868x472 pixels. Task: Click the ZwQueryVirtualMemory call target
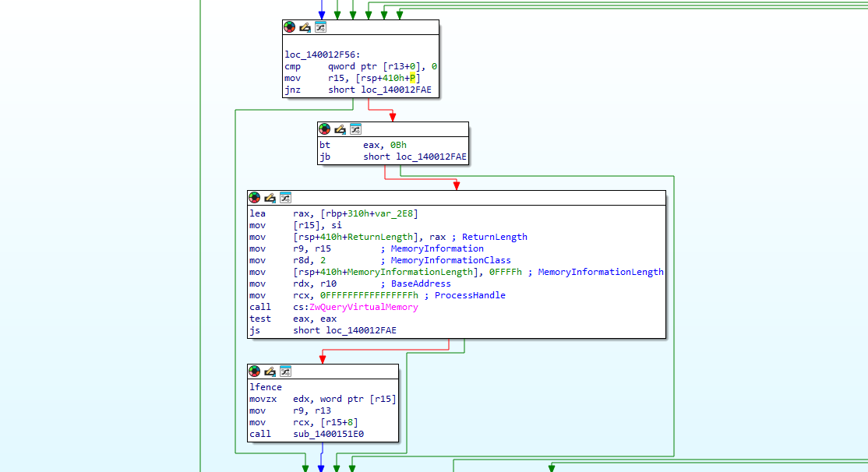pos(363,307)
